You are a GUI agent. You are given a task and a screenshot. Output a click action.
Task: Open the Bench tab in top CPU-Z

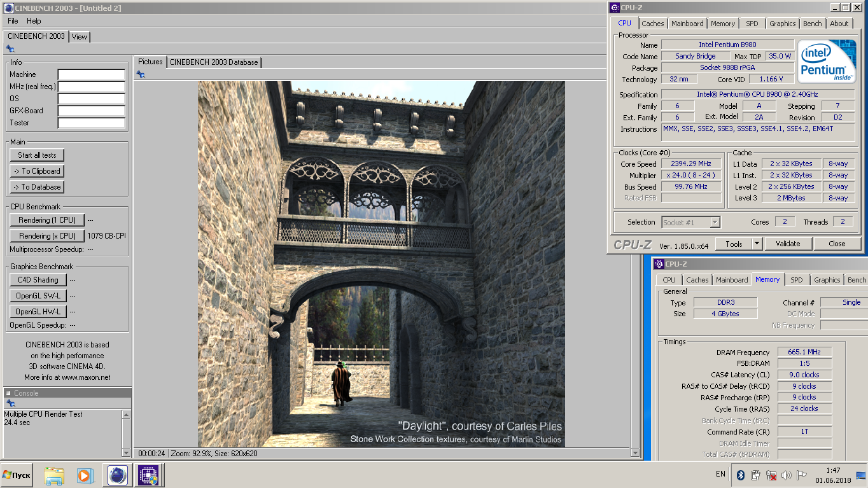click(813, 24)
